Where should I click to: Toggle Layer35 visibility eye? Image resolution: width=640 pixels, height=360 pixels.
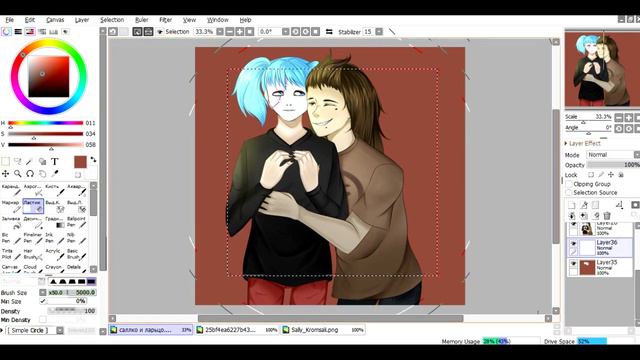(573, 264)
